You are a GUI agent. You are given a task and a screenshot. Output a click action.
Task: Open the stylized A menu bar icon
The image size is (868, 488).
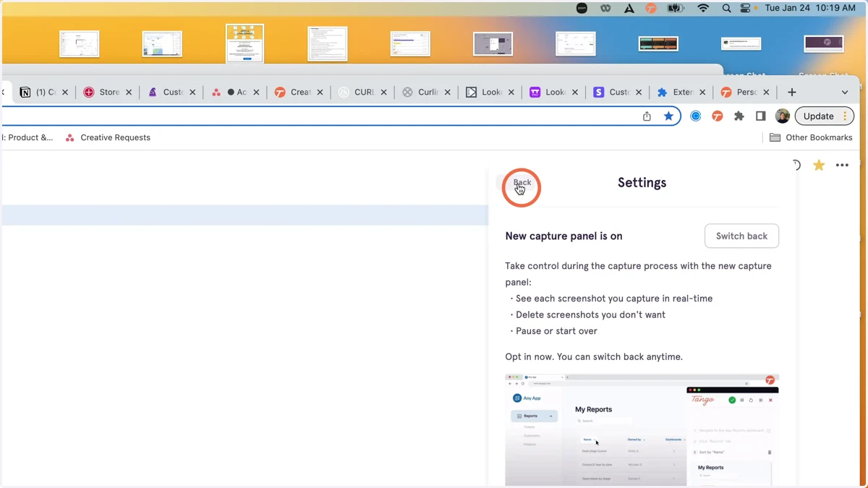(x=629, y=8)
